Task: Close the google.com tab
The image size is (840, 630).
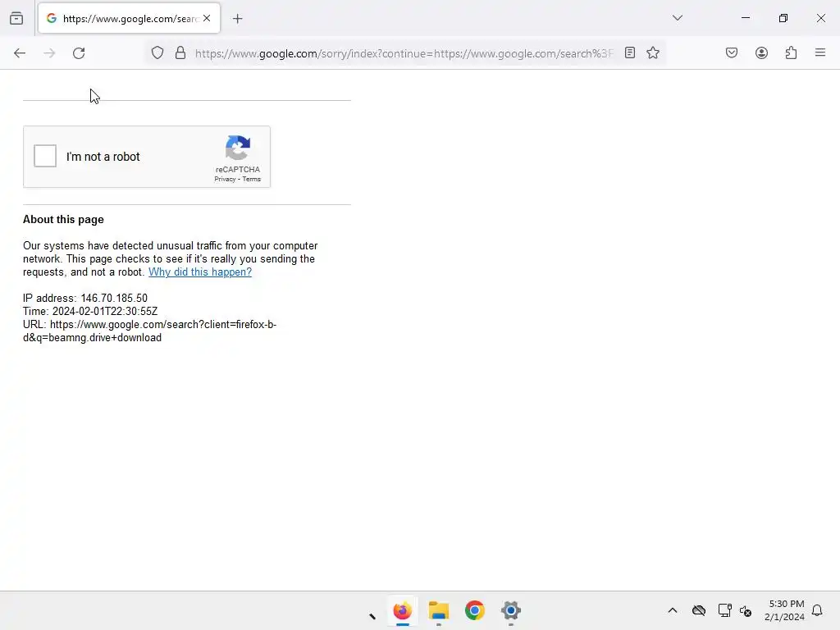Action: click(207, 18)
